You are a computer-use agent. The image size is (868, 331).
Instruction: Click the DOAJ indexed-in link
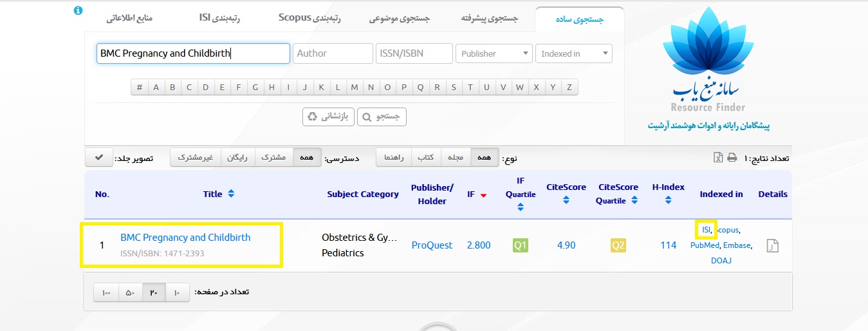click(x=721, y=260)
